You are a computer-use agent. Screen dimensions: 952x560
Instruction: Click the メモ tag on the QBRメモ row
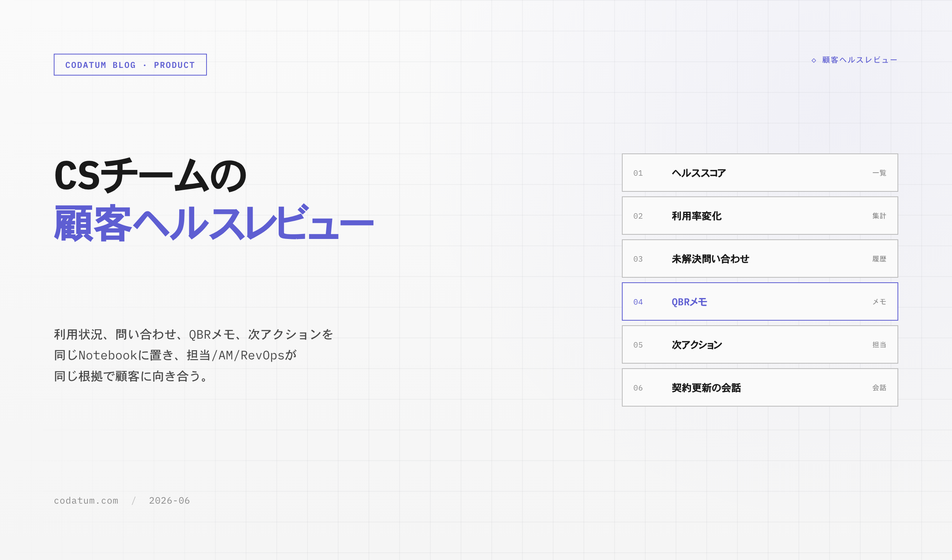[879, 302]
